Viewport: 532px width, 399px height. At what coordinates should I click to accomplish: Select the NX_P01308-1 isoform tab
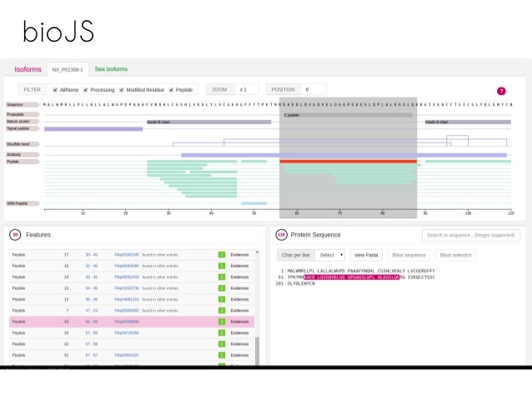coord(68,69)
